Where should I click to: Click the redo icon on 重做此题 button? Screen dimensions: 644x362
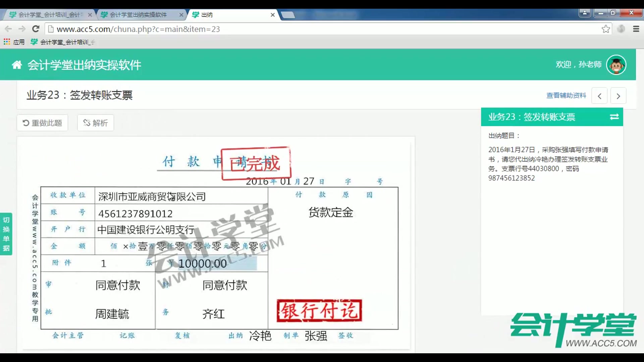[26, 123]
